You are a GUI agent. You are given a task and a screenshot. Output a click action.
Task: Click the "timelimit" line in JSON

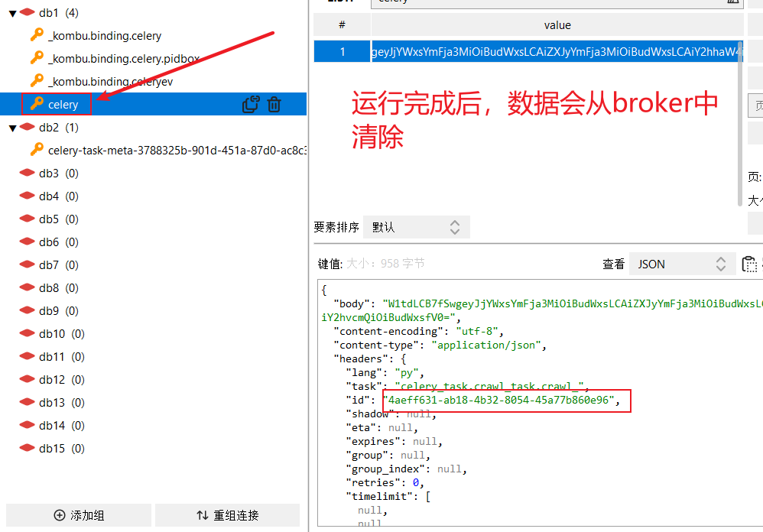pyautogui.click(x=388, y=497)
